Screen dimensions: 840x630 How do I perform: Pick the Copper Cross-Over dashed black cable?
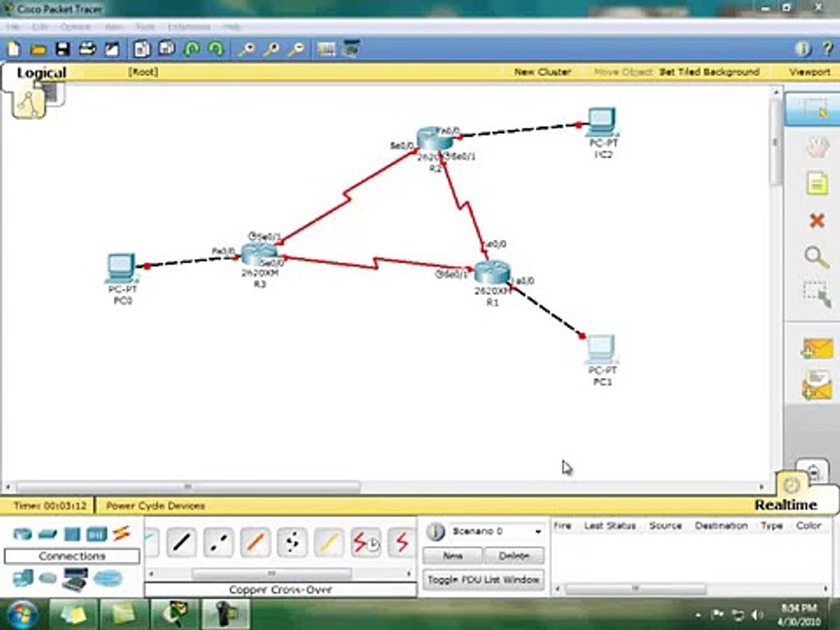(219, 542)
